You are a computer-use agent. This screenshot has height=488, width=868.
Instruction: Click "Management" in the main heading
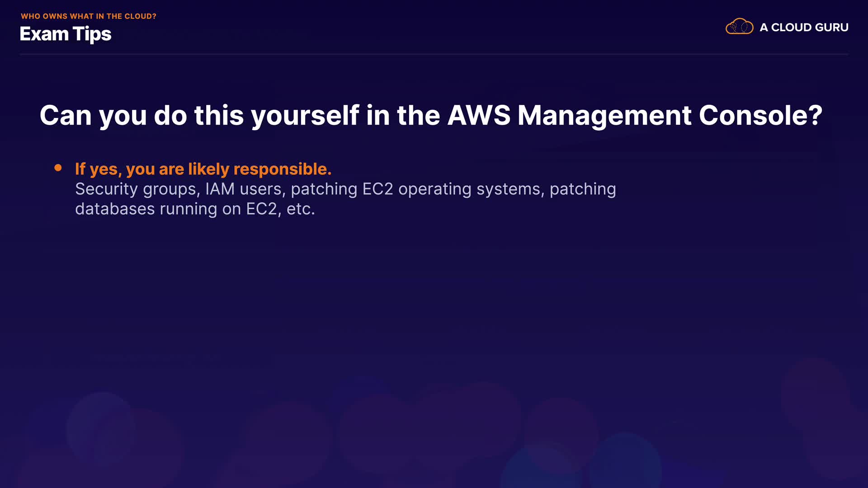604,115
